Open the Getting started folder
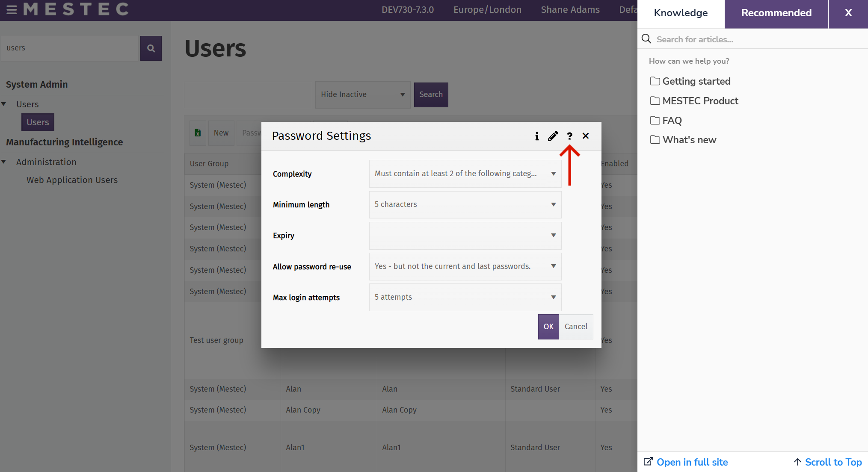Image resolution: width=868 pixels, height=472 pixels. [x=696, y=81]
